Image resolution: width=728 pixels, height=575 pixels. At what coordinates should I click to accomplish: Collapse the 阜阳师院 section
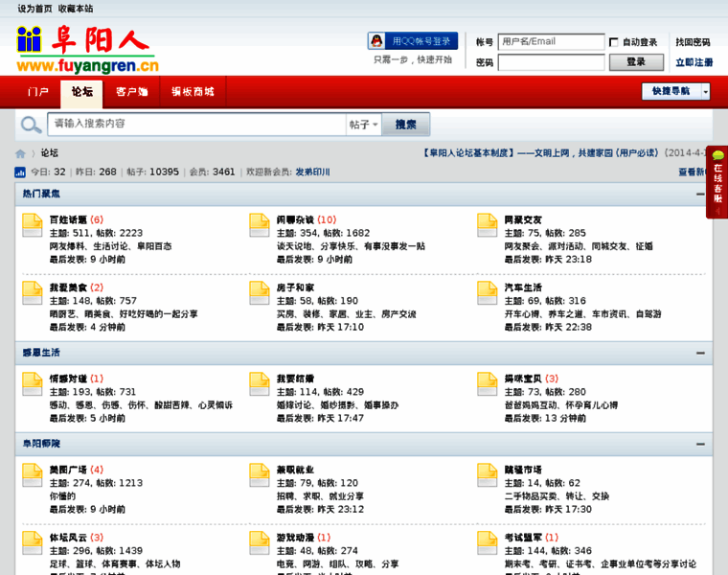pyautogui.click(x=700, y=444)
